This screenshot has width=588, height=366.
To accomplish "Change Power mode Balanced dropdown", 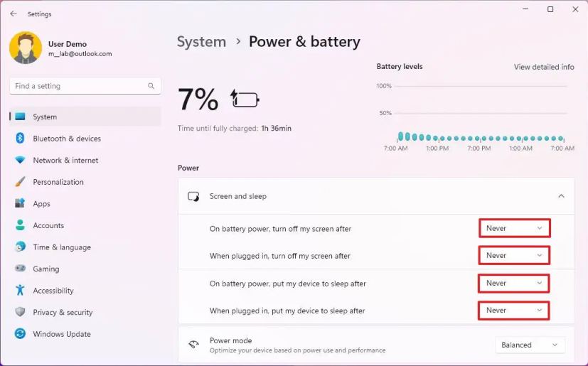I will [x=530, y=345].
